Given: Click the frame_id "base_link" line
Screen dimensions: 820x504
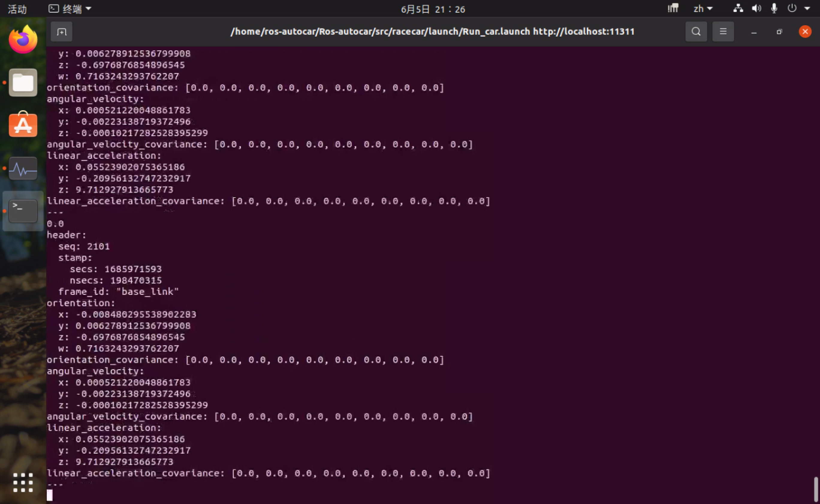Looking at the screenshot, I should (119, 292).
